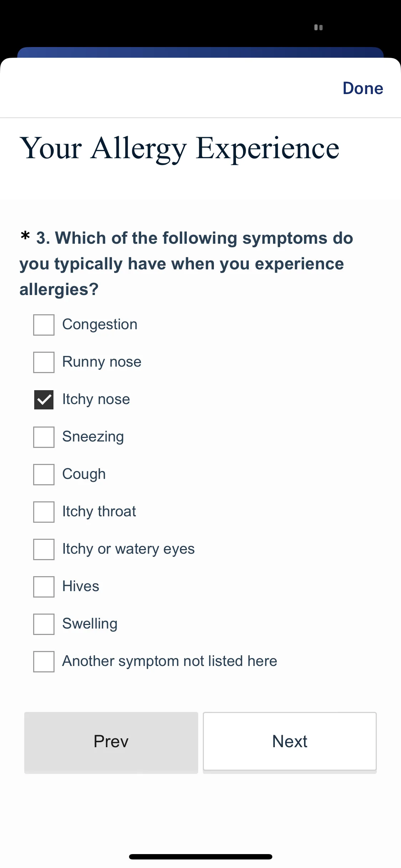The height and width of the screenshot is (868, 401).
Task: Check the Runny nose checkbox
Action: coord(44,362)
